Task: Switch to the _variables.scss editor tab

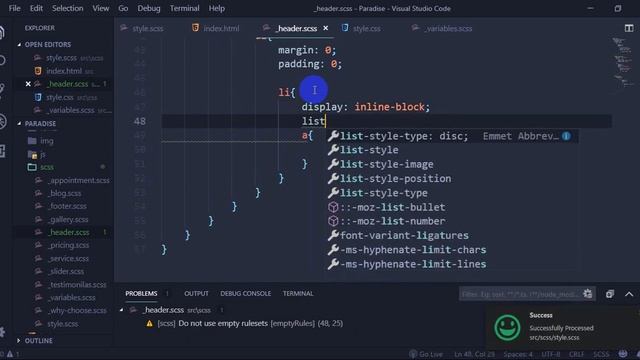Action: [448, 29]
